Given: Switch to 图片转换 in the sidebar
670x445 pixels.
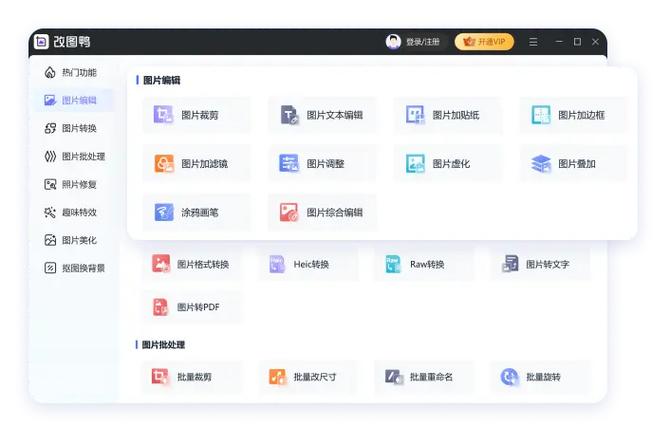Looking at the screenshot, I should point(71,128).
